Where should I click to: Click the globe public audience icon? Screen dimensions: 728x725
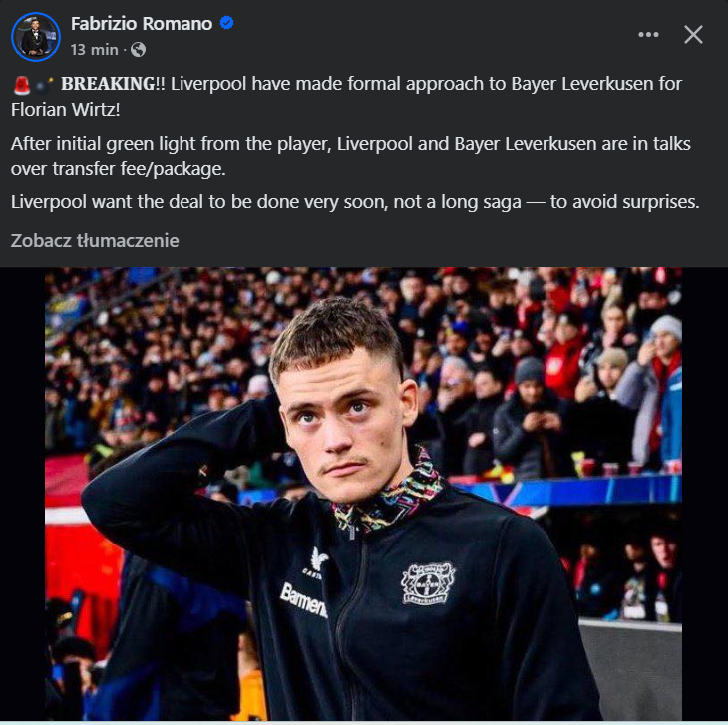coord(138,50)
